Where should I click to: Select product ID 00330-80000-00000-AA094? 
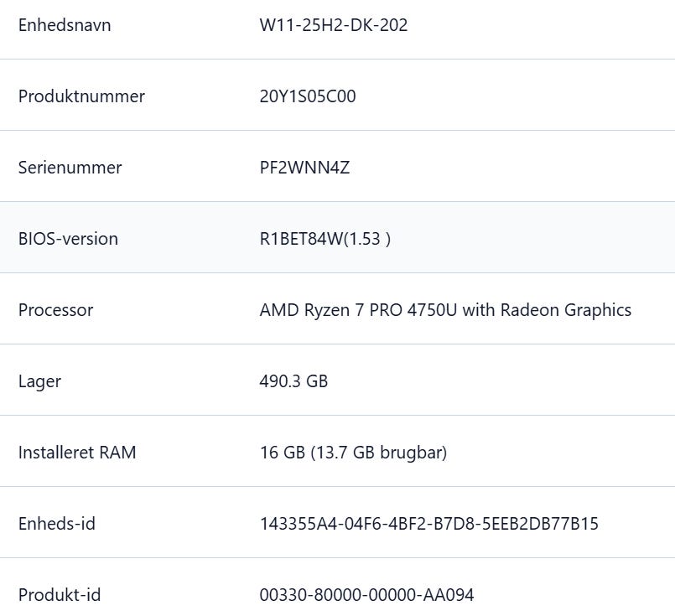tap(366, 595)
